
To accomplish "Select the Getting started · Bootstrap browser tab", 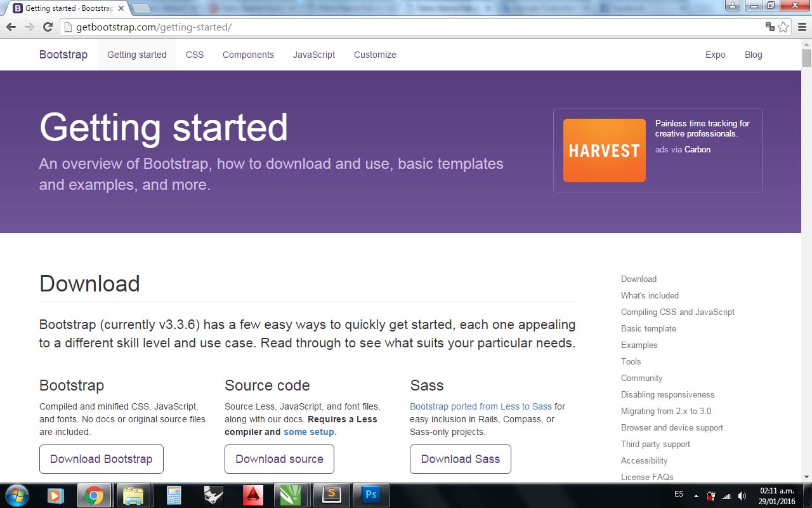I will click(67, 8).
